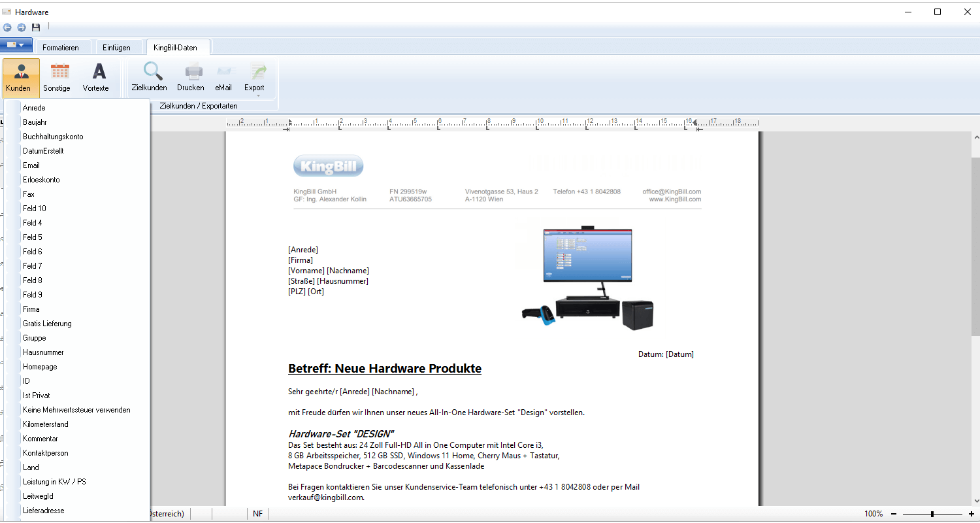This screenshot has height=523, width=980.
Task: Insert Kilometerstand field
Action: click(77, 424)
